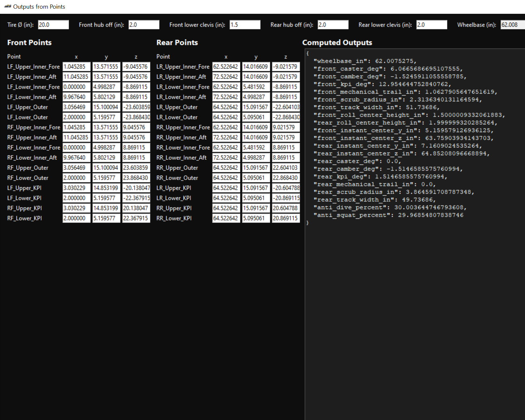Click the Rear Points heading
This screenshot has width=525, height=420.
click(177, 43)
